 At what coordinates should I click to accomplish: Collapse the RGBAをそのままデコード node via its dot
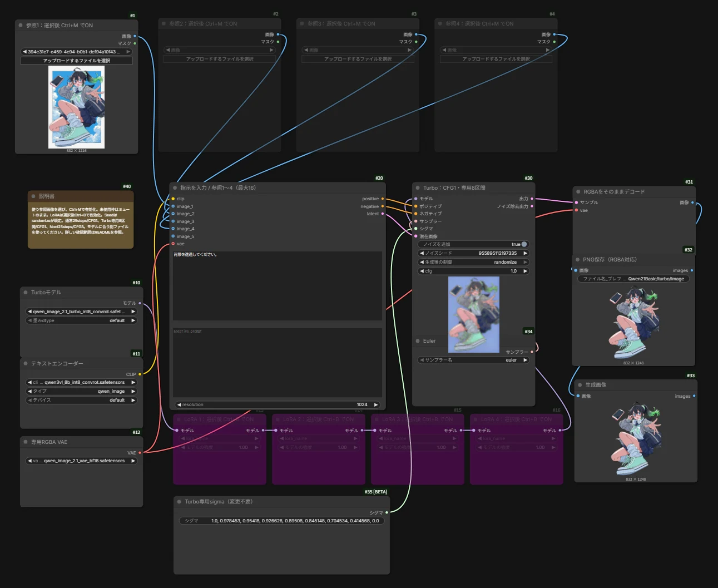tap(578, 192)
